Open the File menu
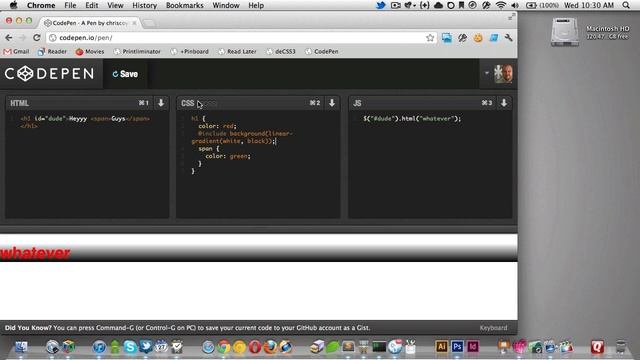Screen dimensions: 640x360 click(70, 5)
